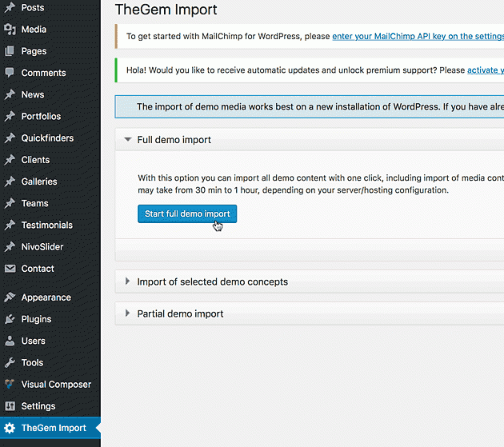
Task: Click the News pin icon
Action: click(10, 94)
